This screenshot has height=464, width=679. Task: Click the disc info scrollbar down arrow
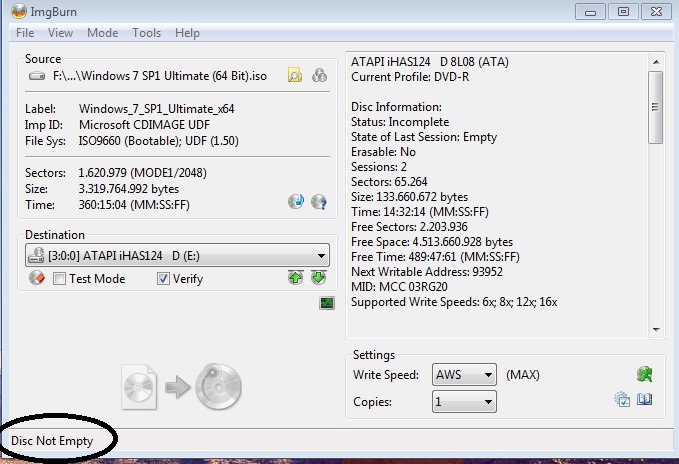pos(656,330)
